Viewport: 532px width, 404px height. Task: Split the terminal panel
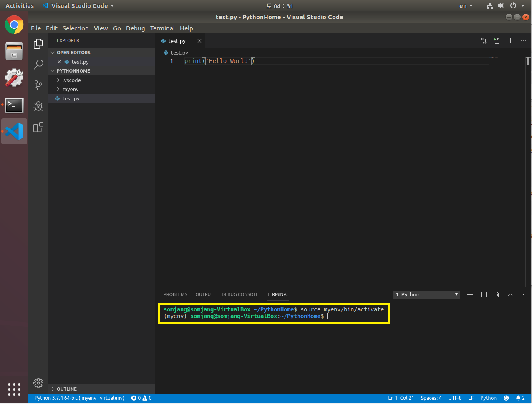click(x=484, y=294)
